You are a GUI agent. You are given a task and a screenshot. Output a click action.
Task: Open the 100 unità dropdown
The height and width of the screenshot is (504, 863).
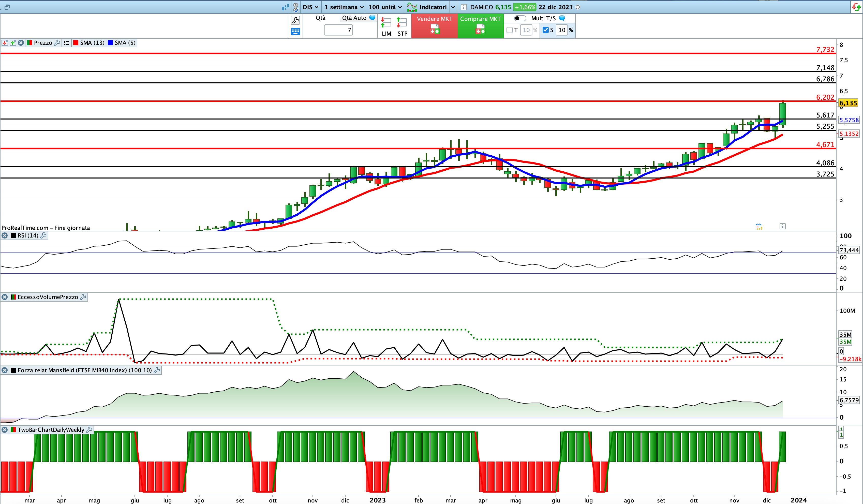point(385,7)
